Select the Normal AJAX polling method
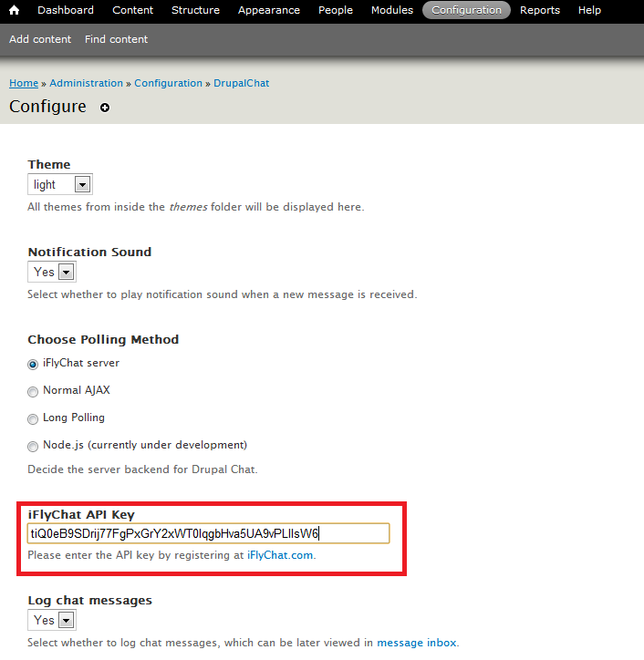 tap(33, 392)
